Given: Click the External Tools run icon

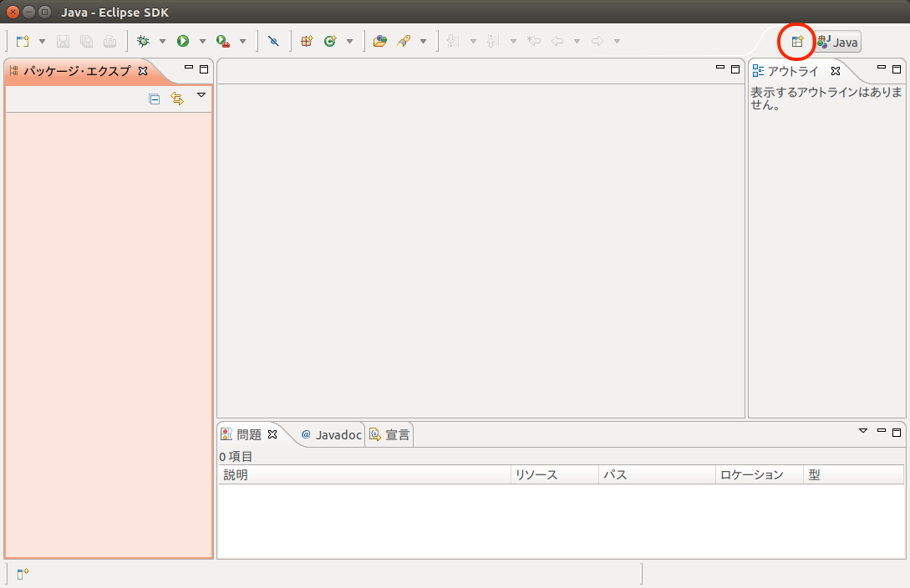Looking at the screenshot, I should pos(223,41).
